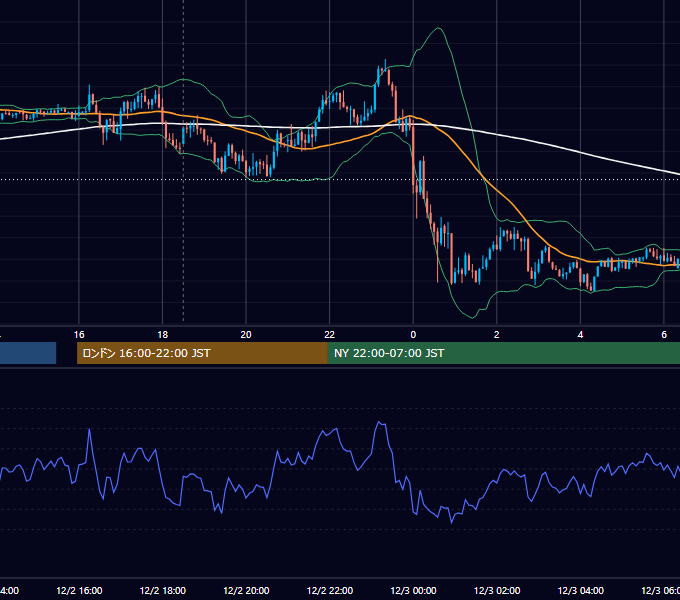Click the 6 hour label on price chart axis

tap(664, 335)
